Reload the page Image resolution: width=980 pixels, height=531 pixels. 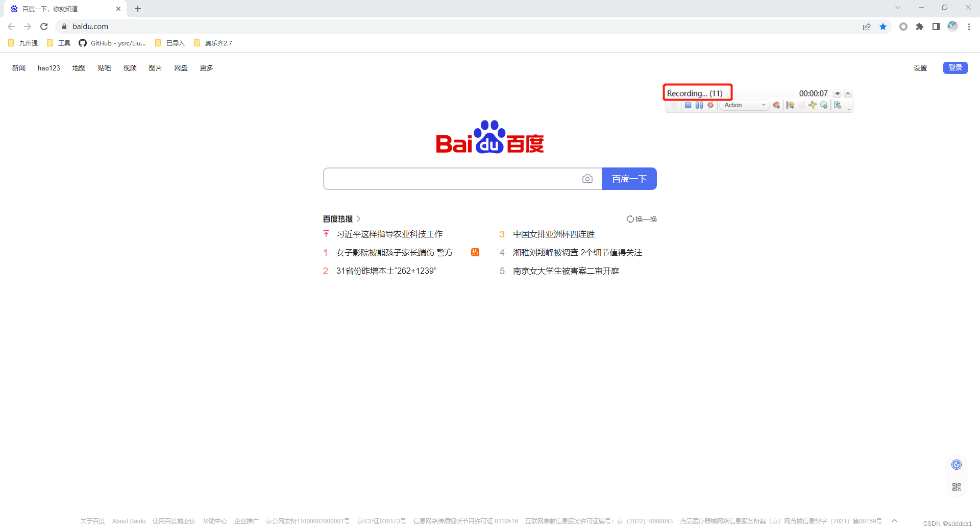(44, 27)
